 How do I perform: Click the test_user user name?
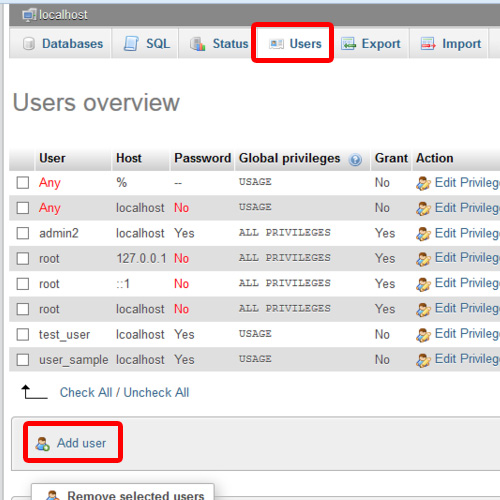(64, 335)
